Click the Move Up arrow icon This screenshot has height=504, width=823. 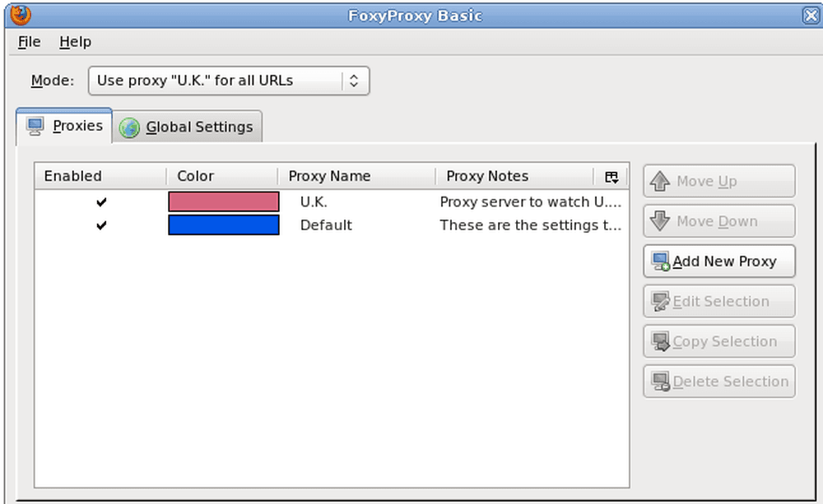[660, 182]
